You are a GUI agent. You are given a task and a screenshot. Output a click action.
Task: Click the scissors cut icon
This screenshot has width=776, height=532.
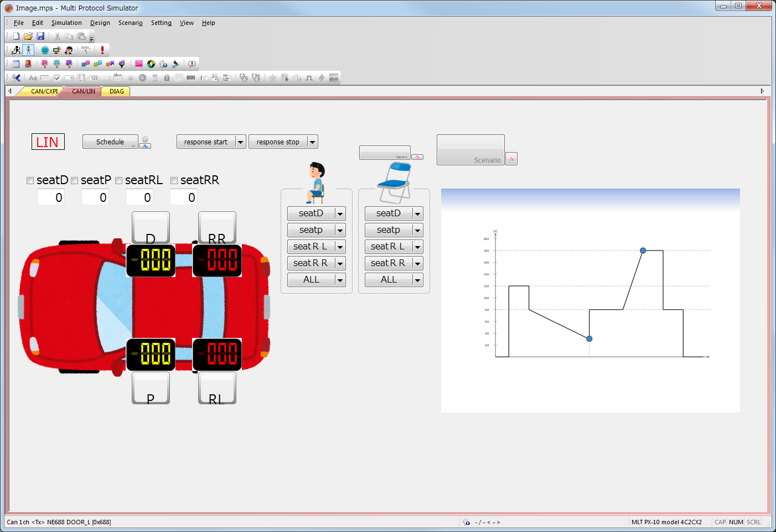57,36
